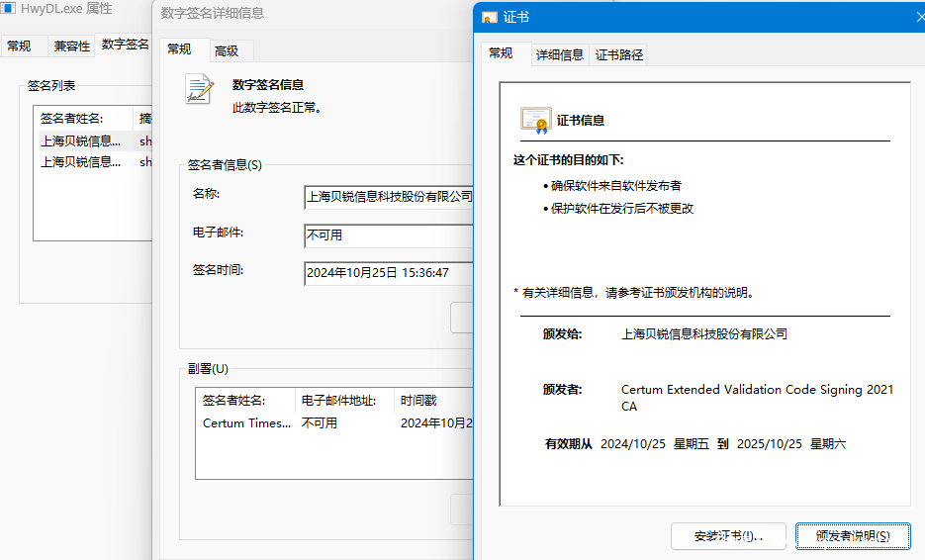Click the 签名时间 field 2024年10月25日
The width and height of the screenshot is (925, 560).
389,273
